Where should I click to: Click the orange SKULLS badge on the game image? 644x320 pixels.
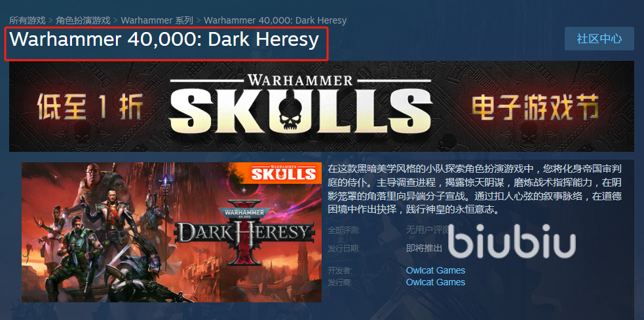click(284, 173)
